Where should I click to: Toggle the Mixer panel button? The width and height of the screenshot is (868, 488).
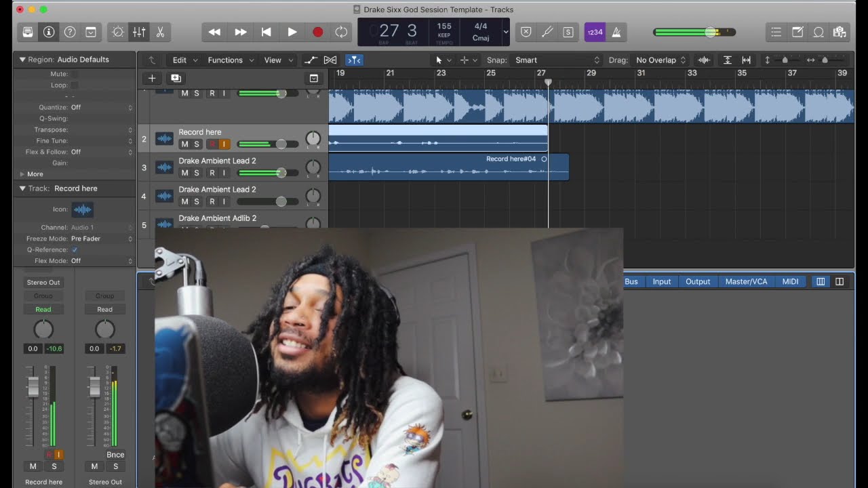pos(139,32)
